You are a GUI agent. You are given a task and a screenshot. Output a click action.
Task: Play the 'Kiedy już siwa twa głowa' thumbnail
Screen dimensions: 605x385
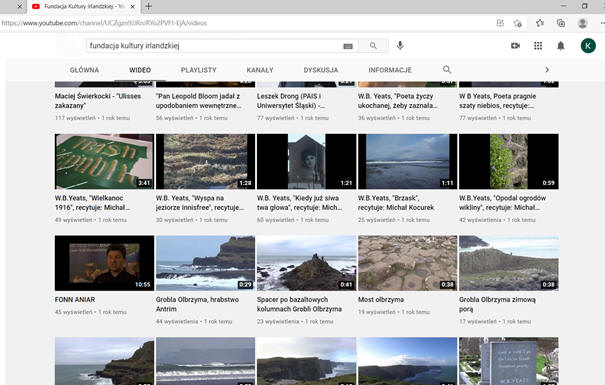pyautogui.click(x=306, y=161)
